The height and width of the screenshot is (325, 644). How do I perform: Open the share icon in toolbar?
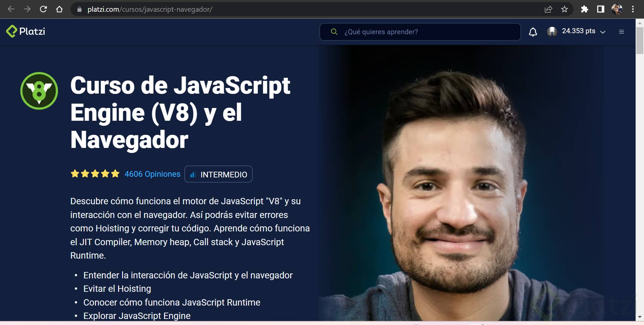coord(548,9)
